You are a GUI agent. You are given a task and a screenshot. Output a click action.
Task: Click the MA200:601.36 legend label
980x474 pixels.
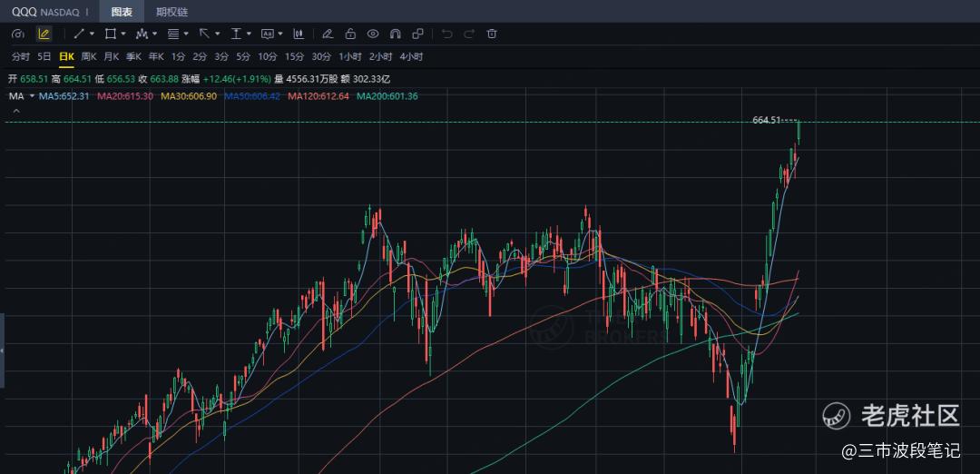point(387,96)
